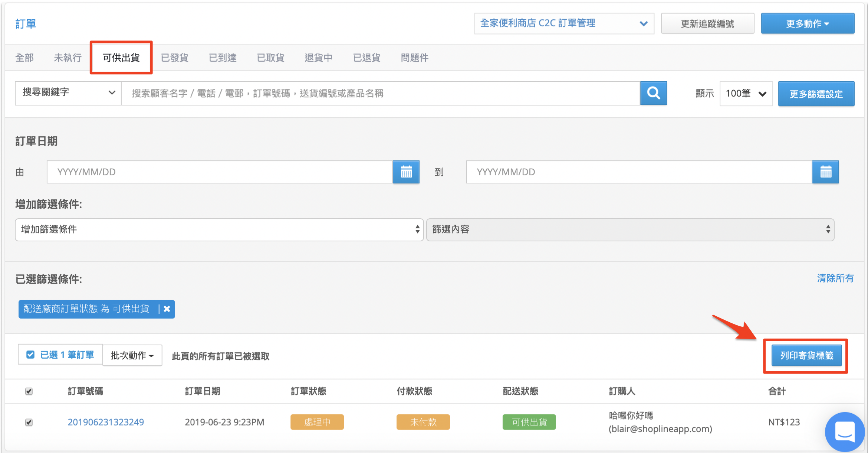The image size is (868, 453).
Task: Click the 處理中 order status badge
Action: [x=317, y=422]
